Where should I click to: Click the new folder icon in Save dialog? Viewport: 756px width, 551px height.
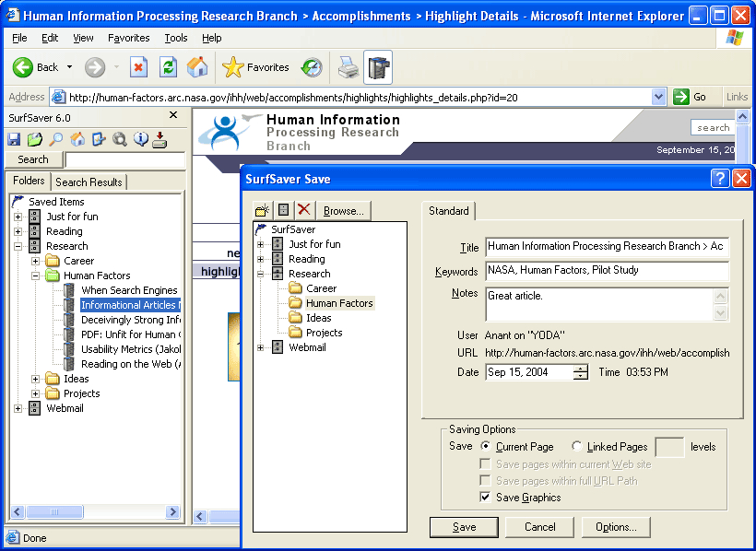263,210
